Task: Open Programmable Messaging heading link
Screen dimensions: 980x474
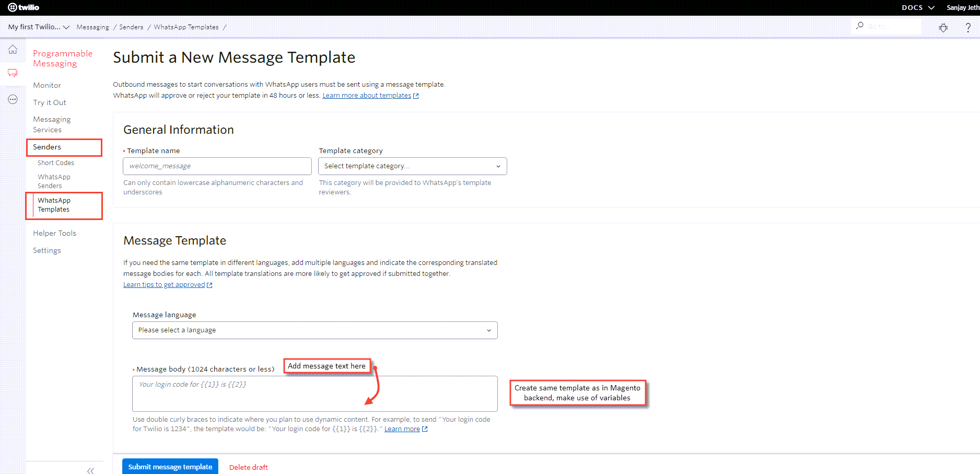Action: (63, 59)
